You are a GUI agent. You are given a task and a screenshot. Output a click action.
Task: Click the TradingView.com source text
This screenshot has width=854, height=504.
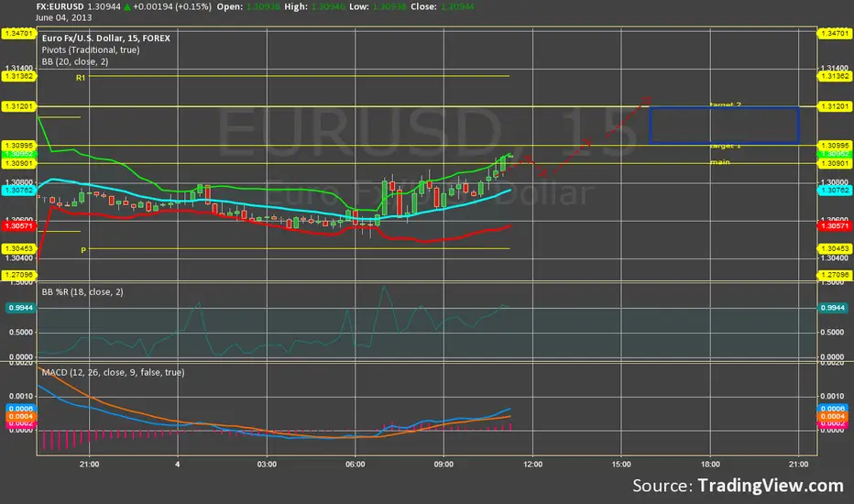point(770,486)
